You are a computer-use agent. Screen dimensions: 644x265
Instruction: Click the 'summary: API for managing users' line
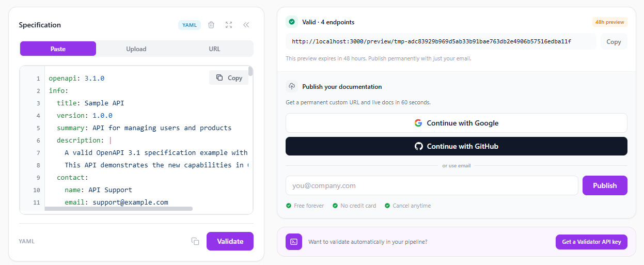tap(144, 128)
